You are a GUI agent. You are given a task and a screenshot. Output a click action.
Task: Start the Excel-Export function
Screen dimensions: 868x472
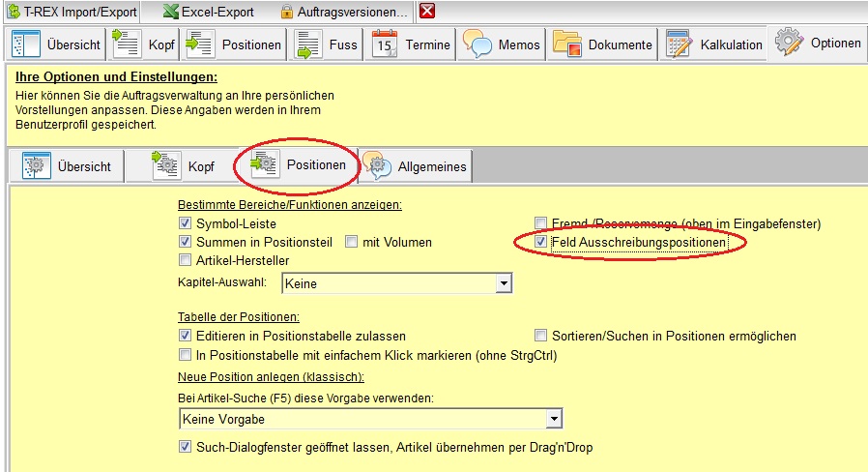pos(209,12)
